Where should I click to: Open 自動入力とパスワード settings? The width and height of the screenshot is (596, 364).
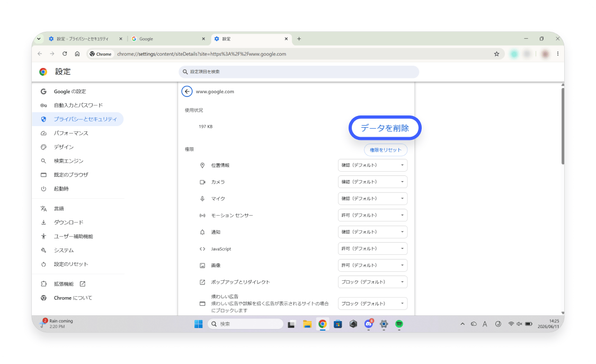(78, 105)
